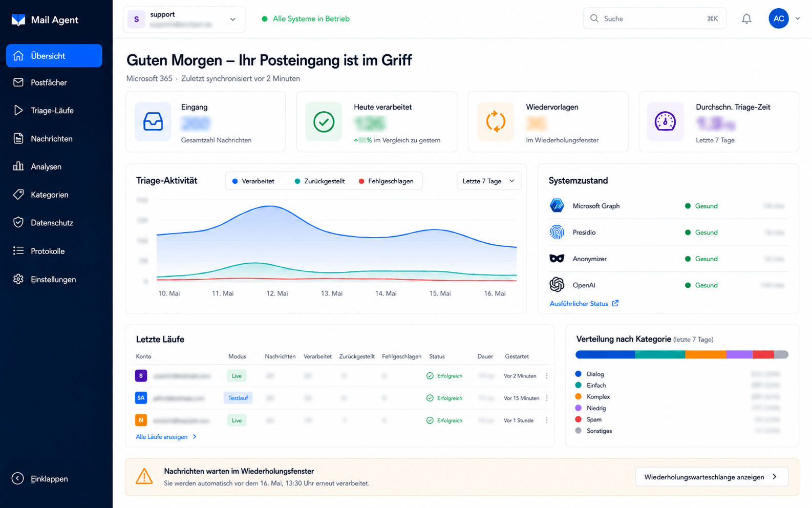Toggle the Verarbeitet series in the chart legend
The height and width of the screenshot is (508, 812).
click(x=253, y=181)
